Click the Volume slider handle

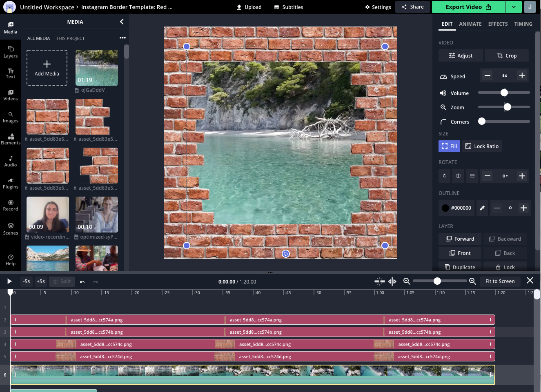[504, 93]
